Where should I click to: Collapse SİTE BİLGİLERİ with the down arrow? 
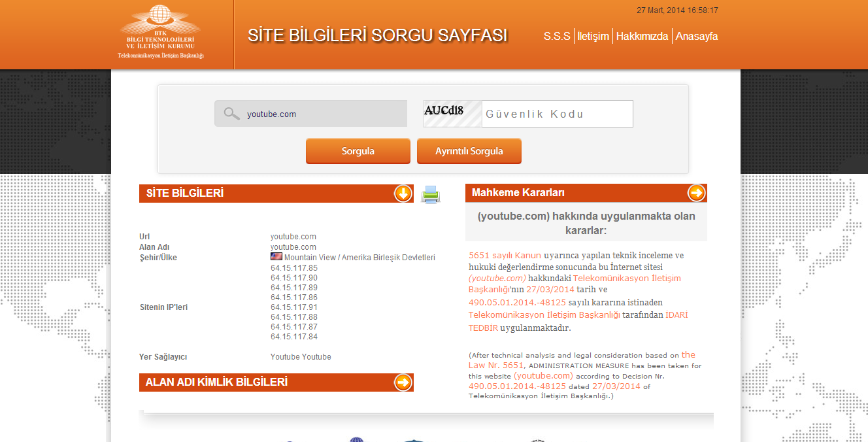coord(403,194)
